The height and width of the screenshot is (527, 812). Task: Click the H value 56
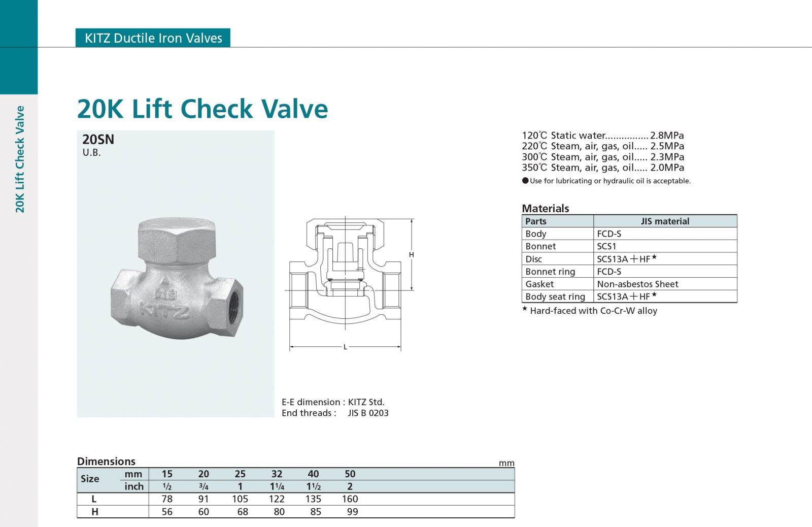(167, 512)
